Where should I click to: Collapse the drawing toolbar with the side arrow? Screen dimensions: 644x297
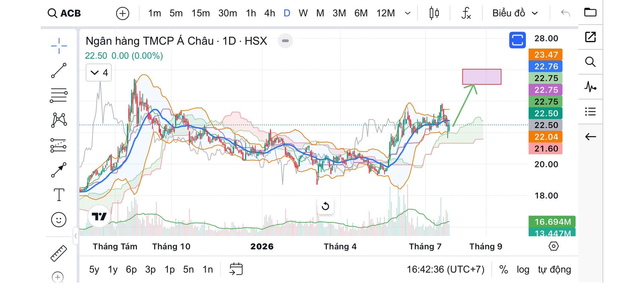pyautogui.click(x=75, y=236)
